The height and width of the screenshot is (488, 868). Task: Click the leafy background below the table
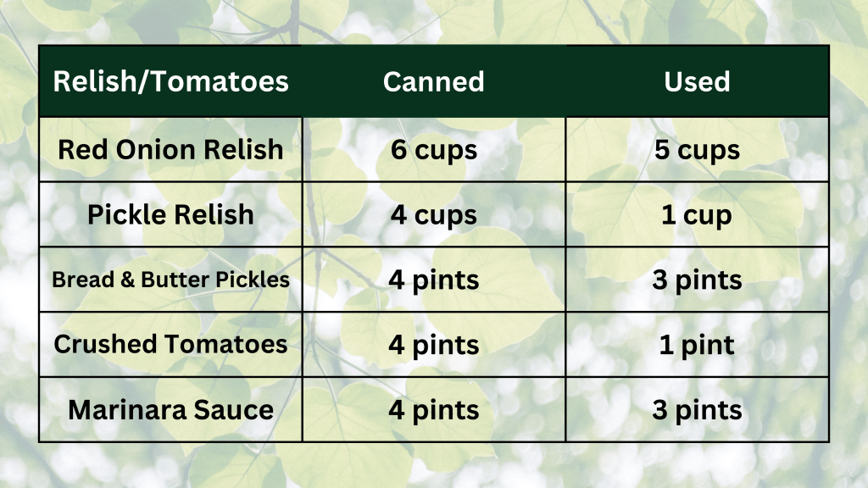coord(434,466)
